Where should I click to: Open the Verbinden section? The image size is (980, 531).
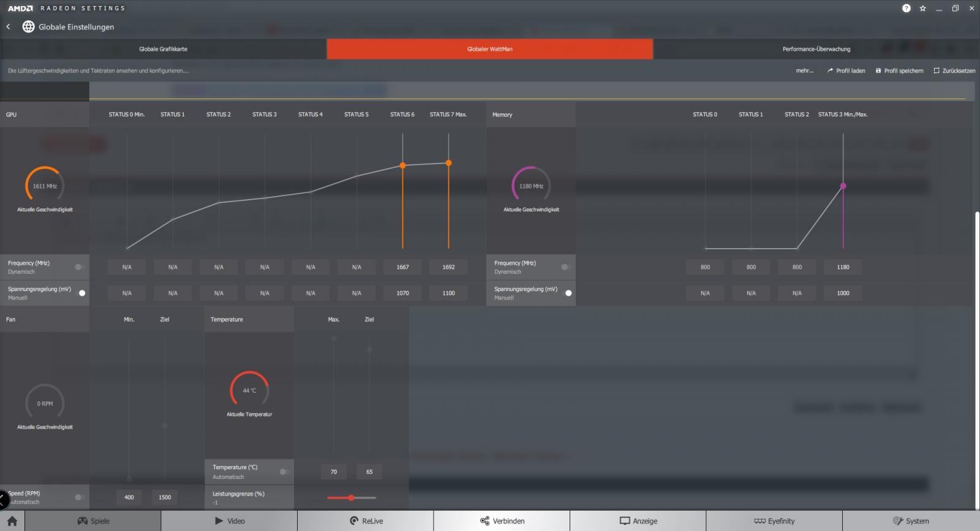coord(502,521)
